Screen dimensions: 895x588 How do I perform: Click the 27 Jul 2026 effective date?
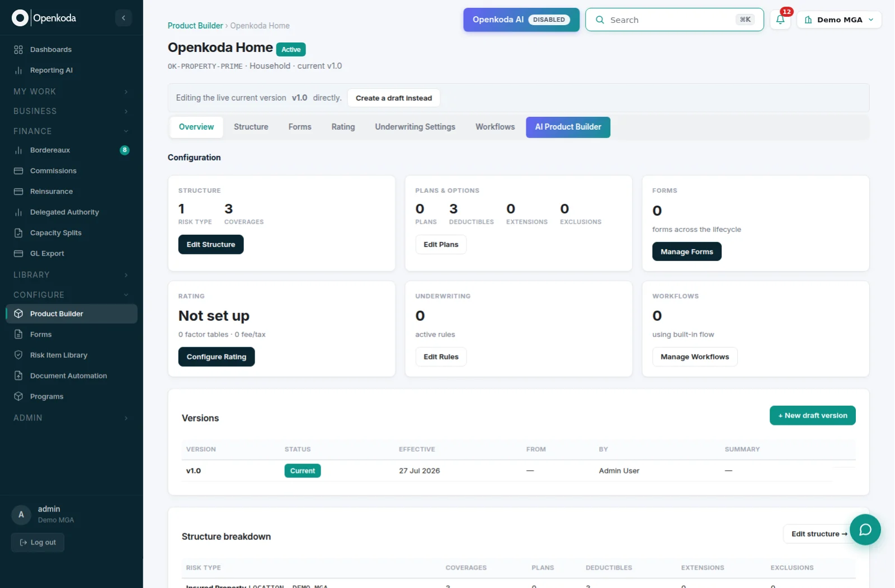[x=420, y=471]
